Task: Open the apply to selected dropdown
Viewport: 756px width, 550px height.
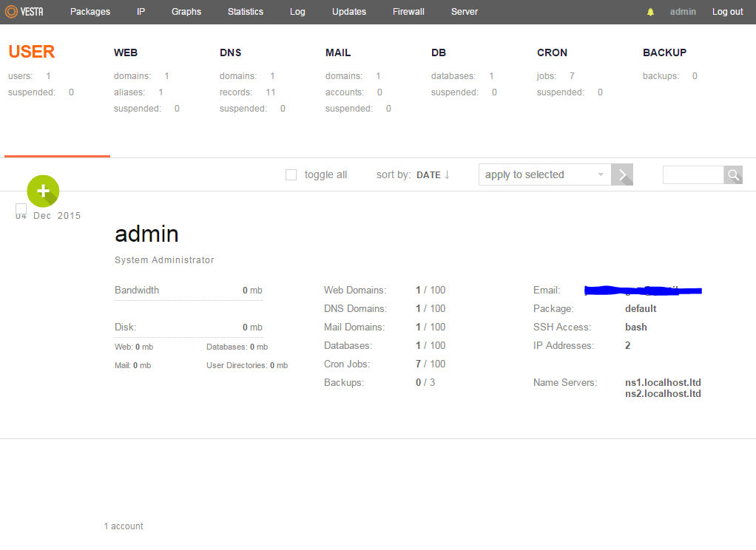Action: (545, 174)
